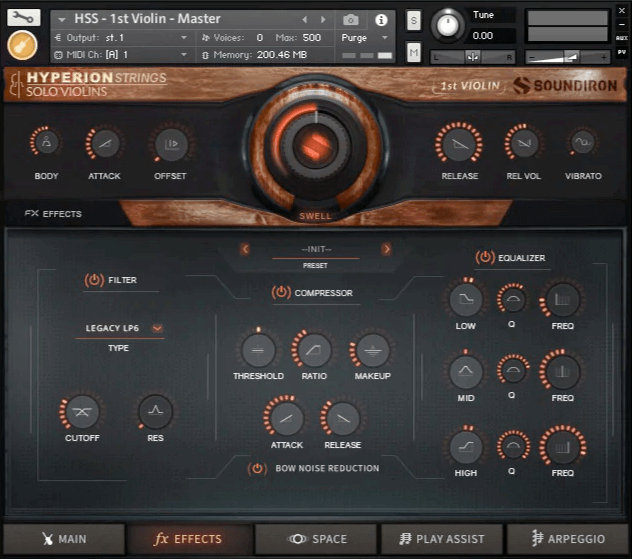Switch to the Main tab

click(64, 539)
